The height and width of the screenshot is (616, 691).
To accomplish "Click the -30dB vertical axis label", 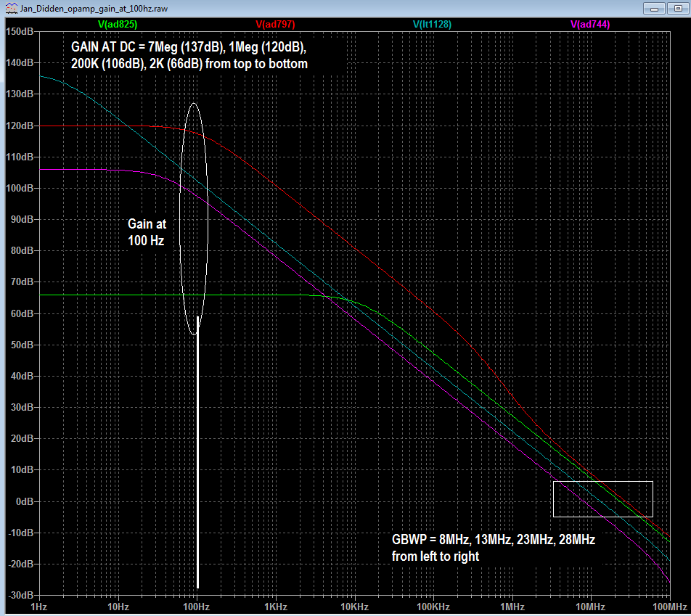I will (20, 595).
